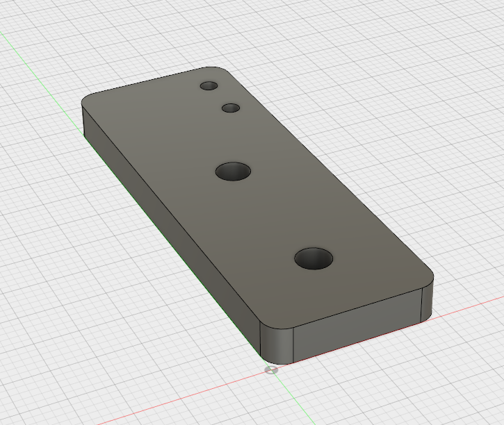
Task: Click the largest hole near the front end
Action: coord(314,258)
